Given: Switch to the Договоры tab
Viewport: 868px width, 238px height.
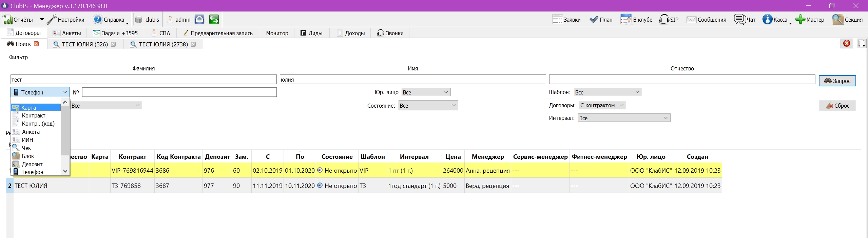Looking at the screenshot, I should [x=24, y=33].
